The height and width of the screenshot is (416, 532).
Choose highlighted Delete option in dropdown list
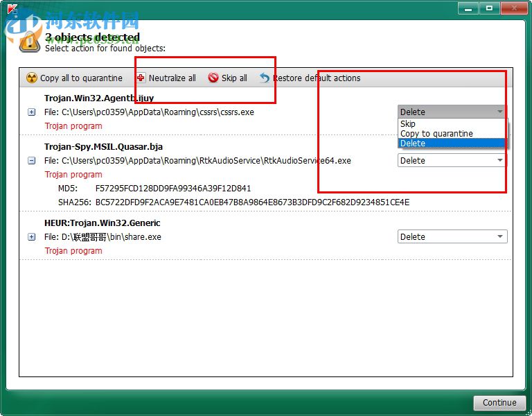point(452,144)
